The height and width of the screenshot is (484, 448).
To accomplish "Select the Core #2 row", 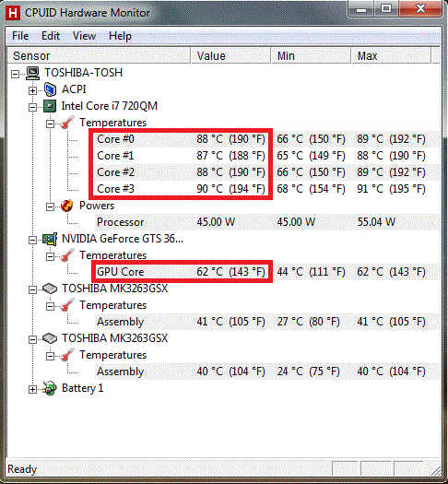I will click(267, 172).
